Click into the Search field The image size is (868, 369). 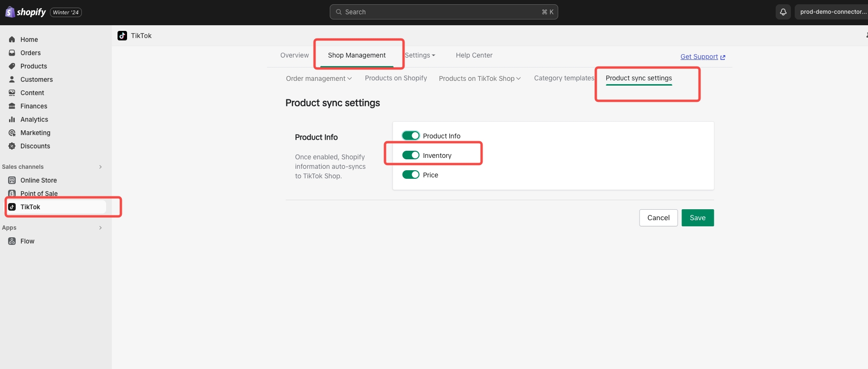pos(444,12)
